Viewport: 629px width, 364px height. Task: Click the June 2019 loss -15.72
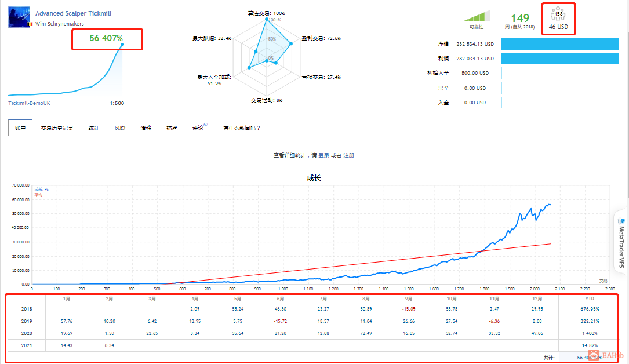coord(281,321)
